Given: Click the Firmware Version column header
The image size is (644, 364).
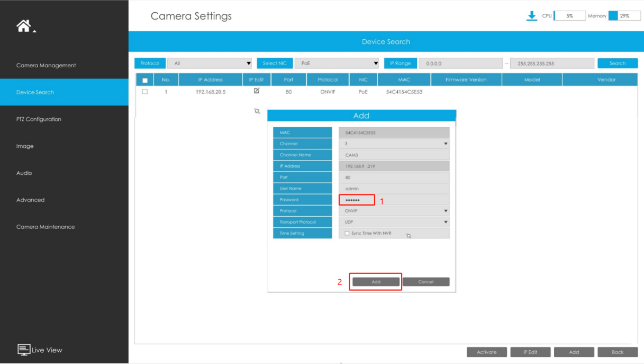Looking at the screenshot, I should click(x=466, y=79).
